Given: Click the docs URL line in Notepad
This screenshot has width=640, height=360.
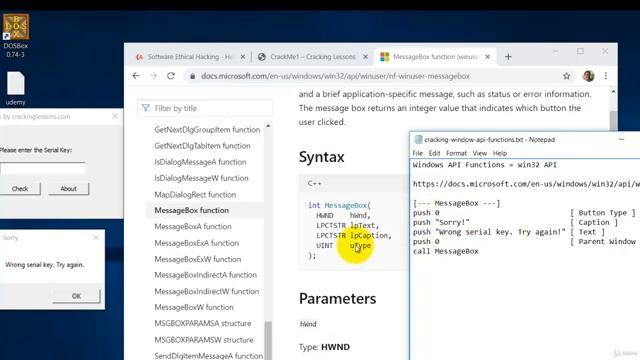Looking at the screenshot, I should [526, 184].
